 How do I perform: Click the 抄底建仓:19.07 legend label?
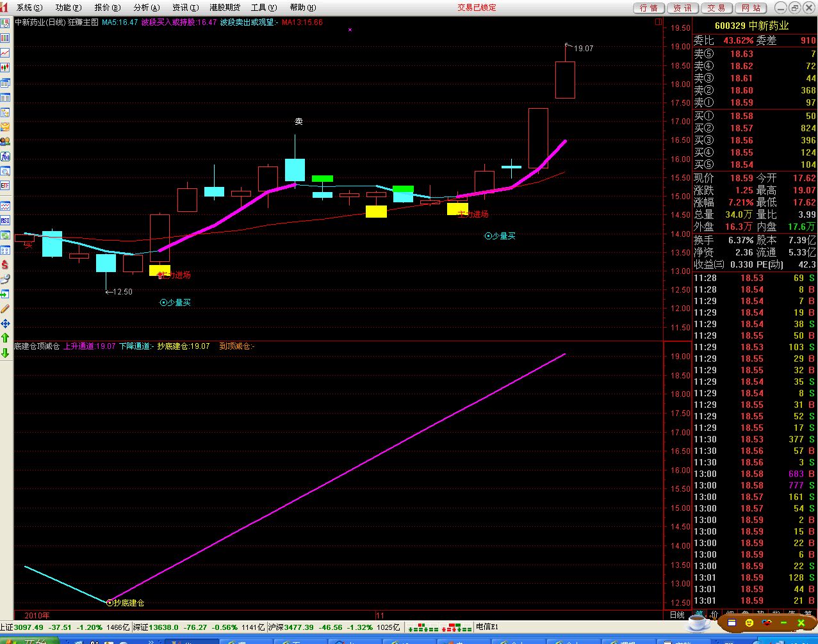tap(183, 346)
